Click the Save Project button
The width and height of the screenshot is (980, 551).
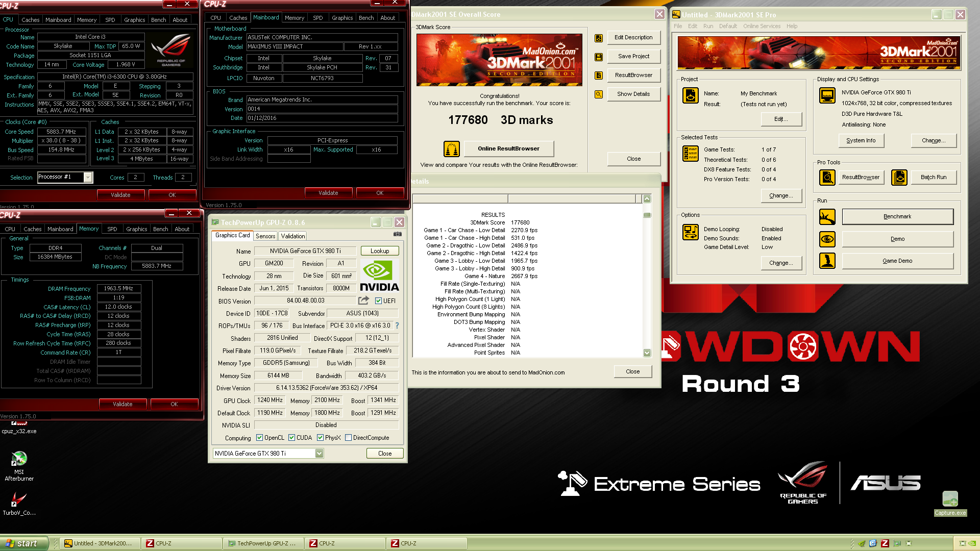pos(633,57)
